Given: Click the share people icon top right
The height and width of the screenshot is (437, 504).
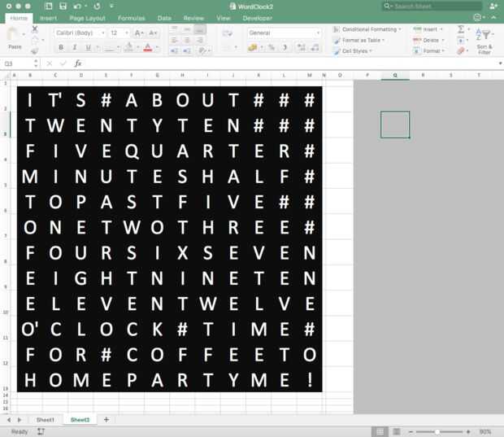Looking at the screenshot, I should 493,6.
